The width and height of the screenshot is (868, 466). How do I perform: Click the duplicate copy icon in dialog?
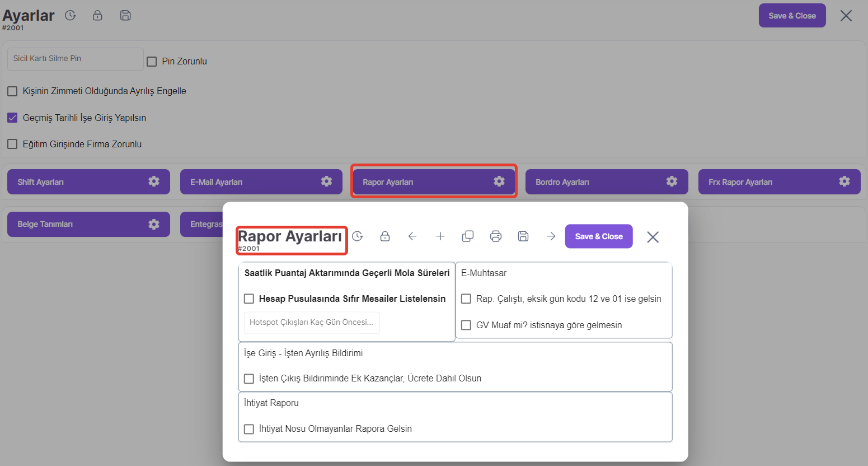click(468, 236)
